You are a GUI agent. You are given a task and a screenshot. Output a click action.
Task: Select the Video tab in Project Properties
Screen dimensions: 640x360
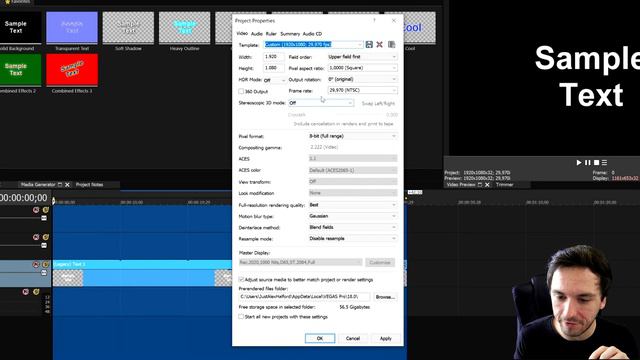point(242,33)
